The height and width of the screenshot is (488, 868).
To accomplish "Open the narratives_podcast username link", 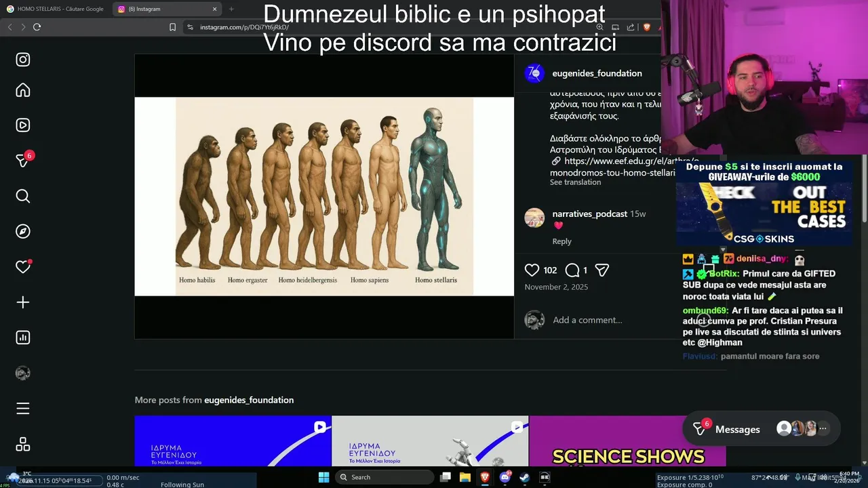I will 590,213.
